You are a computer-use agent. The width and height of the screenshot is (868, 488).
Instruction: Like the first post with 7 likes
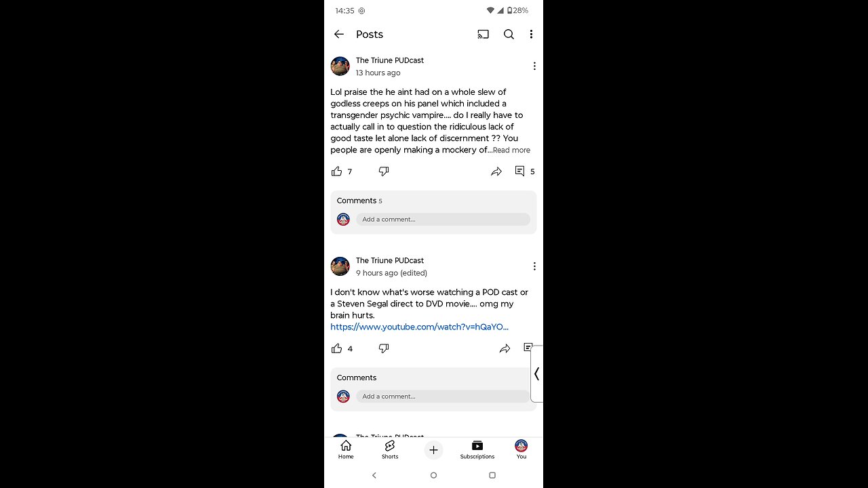336,171
